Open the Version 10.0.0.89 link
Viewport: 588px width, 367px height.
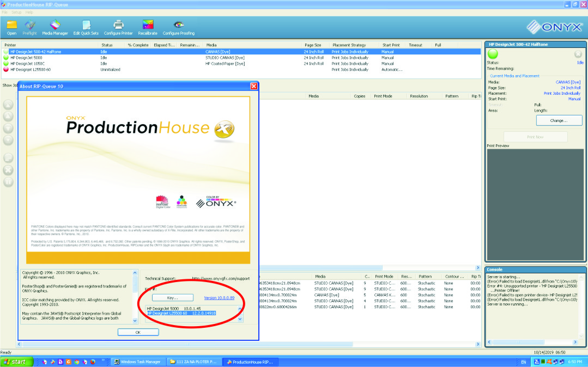tap(219, 298)
